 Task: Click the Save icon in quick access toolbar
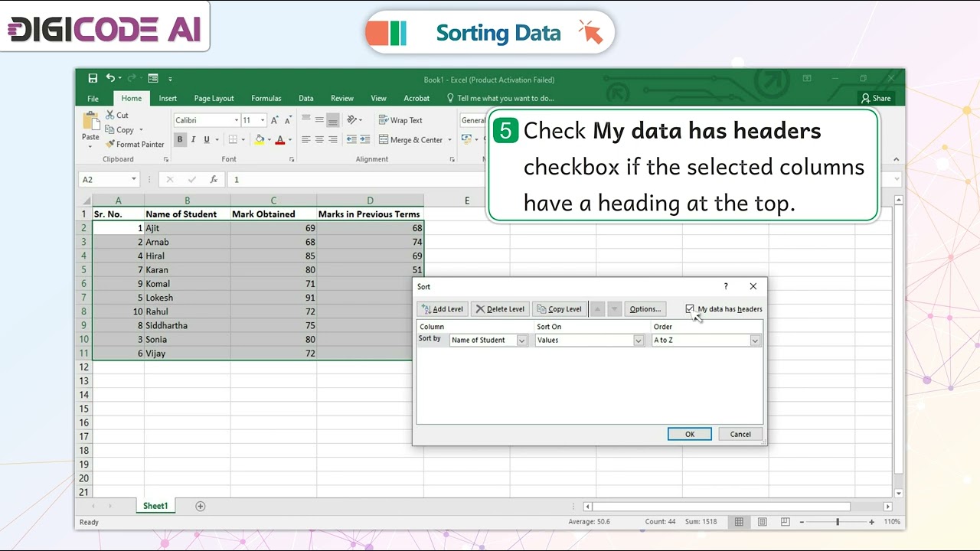(x=93, y=78)
